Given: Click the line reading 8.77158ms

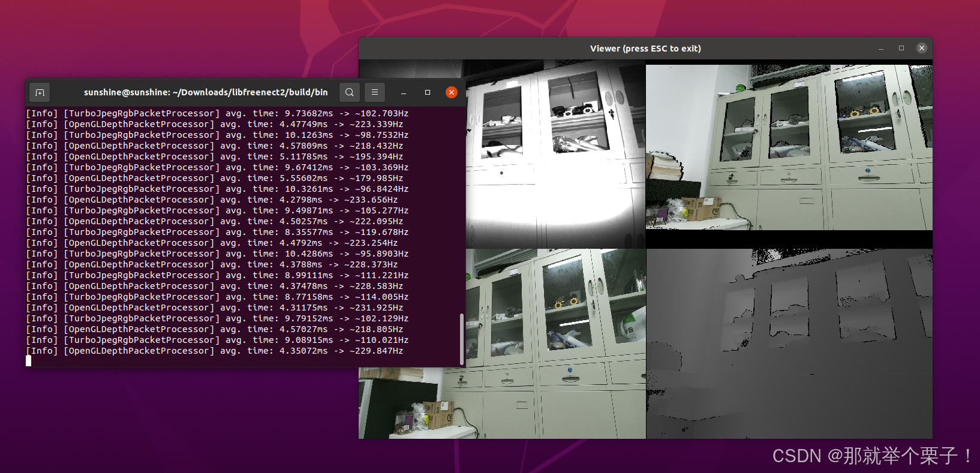Looking at the screenshot, I should (217, 297).
